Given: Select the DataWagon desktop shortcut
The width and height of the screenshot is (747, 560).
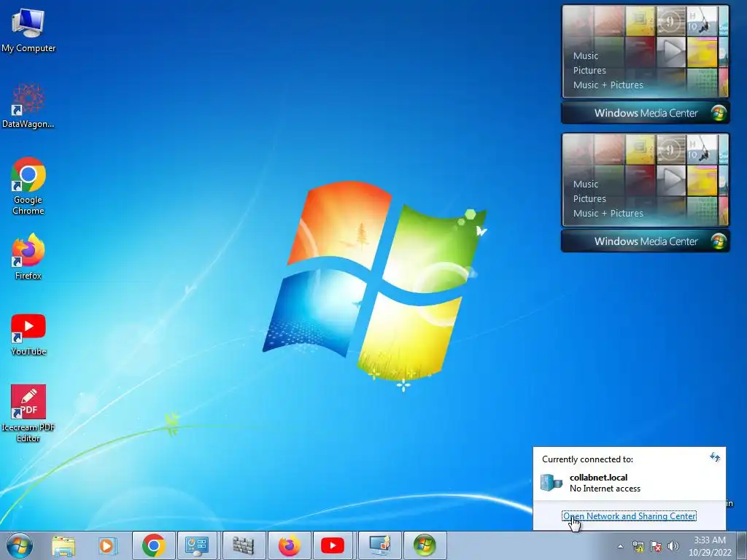Looking at the screenshot, I should coord(28,106).
